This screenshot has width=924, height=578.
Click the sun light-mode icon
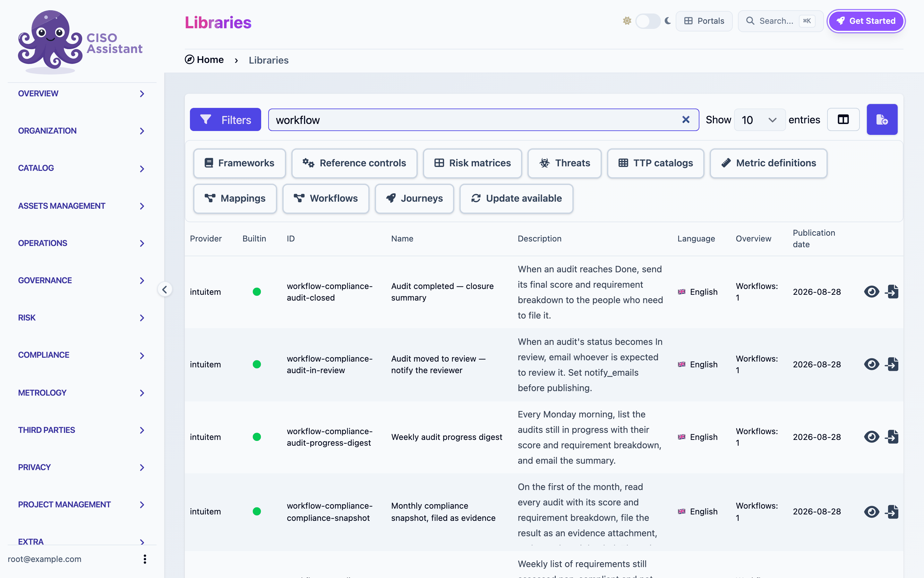pyautogui.click(x=627, y=21)
